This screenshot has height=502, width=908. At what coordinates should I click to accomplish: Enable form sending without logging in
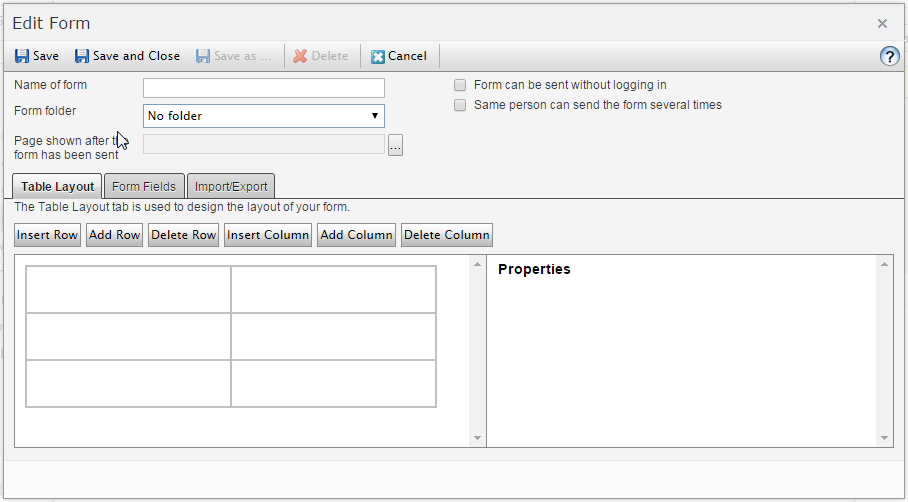(x=460, y=86)
